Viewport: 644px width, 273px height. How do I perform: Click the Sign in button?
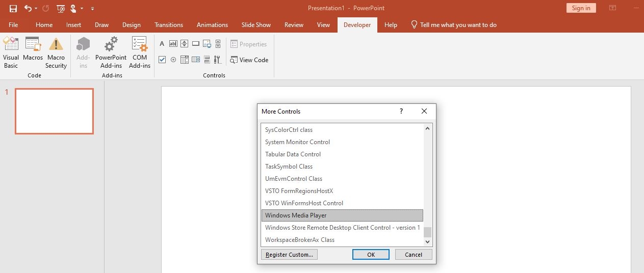point(581,8)
